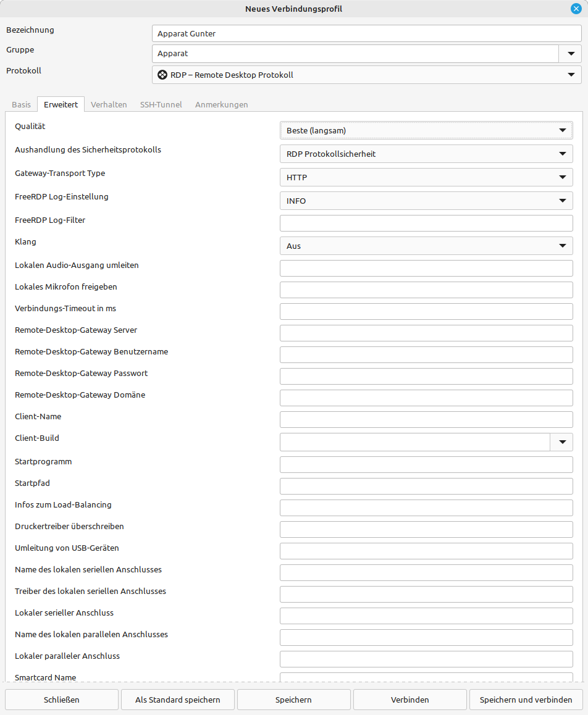Click the Verbinden button
The height and width of the screenshot is (715, 588).
409,700
